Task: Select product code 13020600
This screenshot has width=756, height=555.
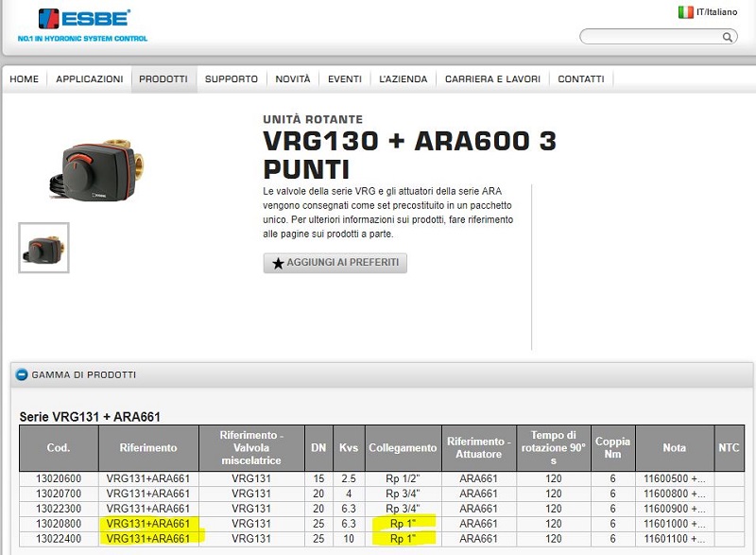Action: coord(59,478)
